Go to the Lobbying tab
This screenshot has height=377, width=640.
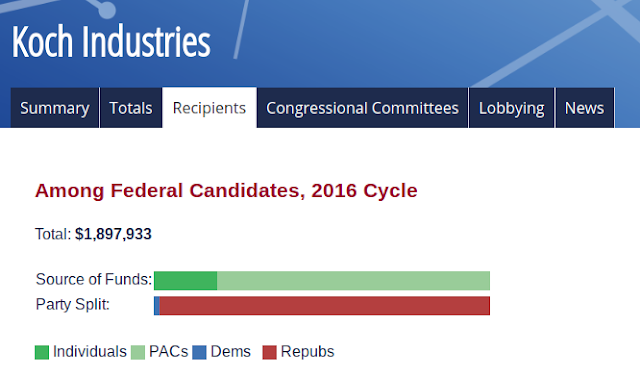click(x=511, y=108)
